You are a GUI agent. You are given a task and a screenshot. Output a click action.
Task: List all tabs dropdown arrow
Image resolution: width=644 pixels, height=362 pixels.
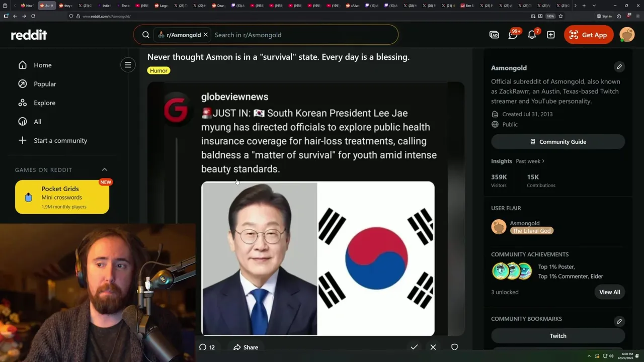(594, 6)
